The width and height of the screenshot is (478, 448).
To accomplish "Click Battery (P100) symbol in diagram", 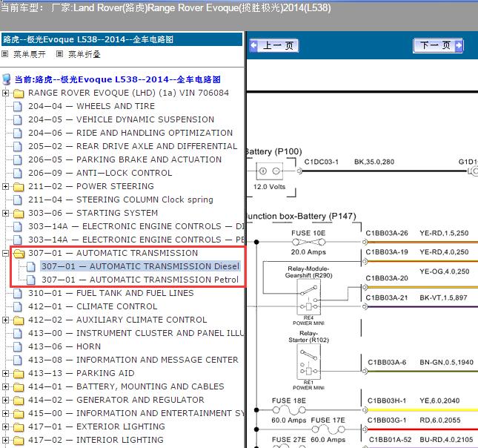I will [x=270, y=171].
